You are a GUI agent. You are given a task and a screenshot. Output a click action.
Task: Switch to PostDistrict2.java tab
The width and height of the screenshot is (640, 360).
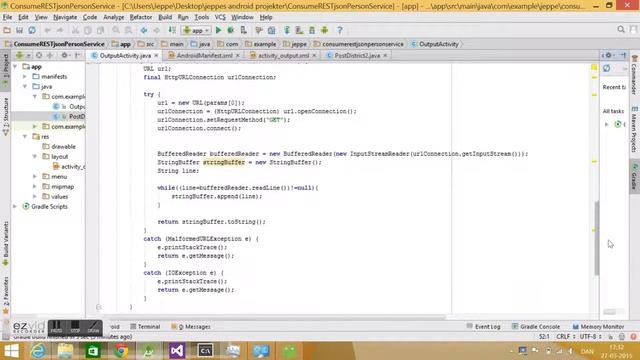click(357, 55)
